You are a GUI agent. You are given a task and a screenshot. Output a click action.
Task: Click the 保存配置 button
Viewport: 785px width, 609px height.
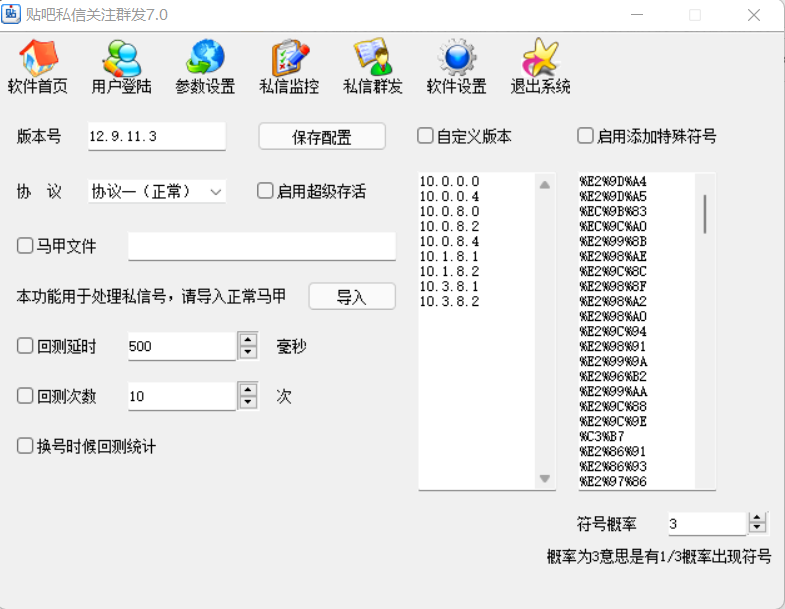(x=322, y=136)
